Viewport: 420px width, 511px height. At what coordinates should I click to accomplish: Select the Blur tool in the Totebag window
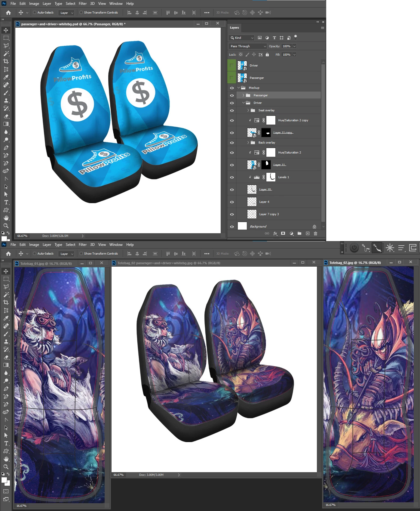[x=6, y=373]
